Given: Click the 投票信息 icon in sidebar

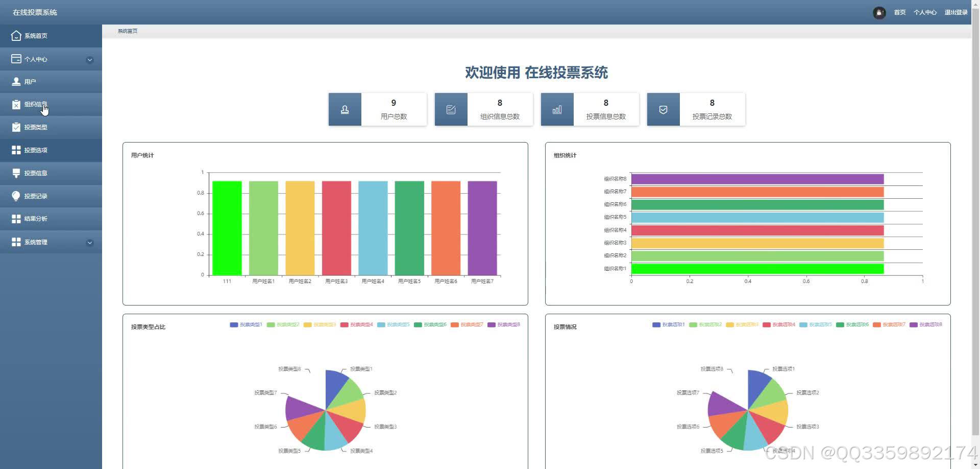Looking at the screenshot, I should pos(16,173).
